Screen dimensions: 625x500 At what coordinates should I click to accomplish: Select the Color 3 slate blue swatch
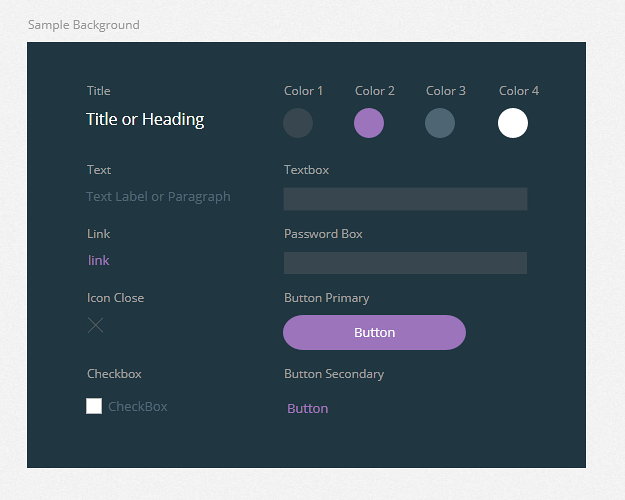tap(440, 123)
